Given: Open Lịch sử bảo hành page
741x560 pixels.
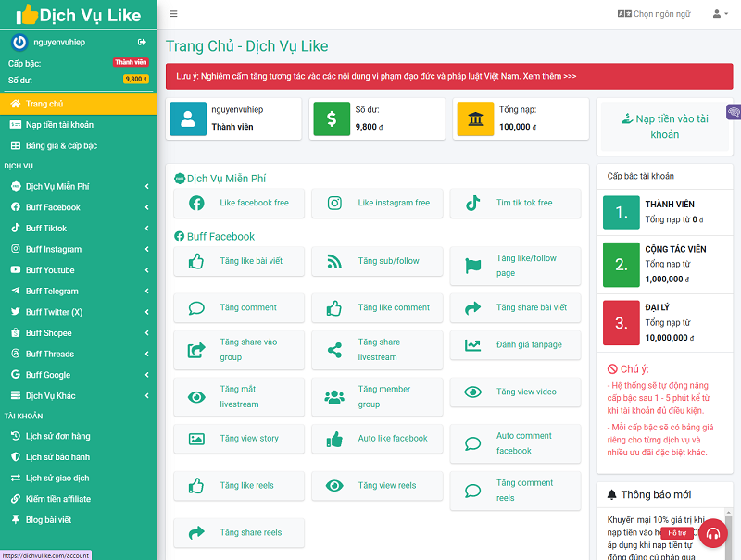Looking at the screenshot, I should (x=79, y=457).
